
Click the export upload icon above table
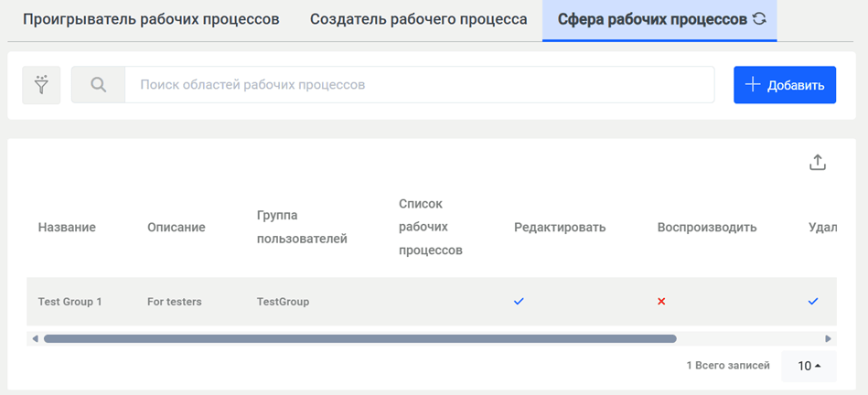[x=818, y=162]
